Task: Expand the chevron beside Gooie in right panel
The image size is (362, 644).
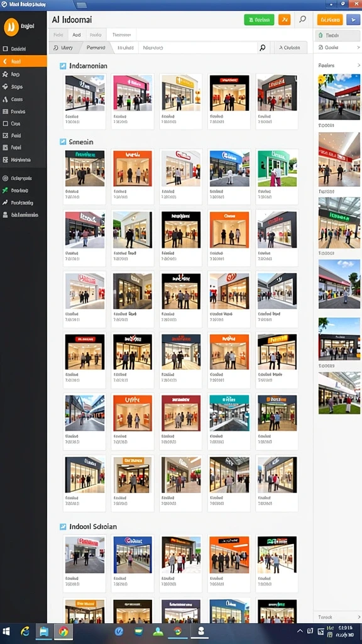Action: click(358, 48)
